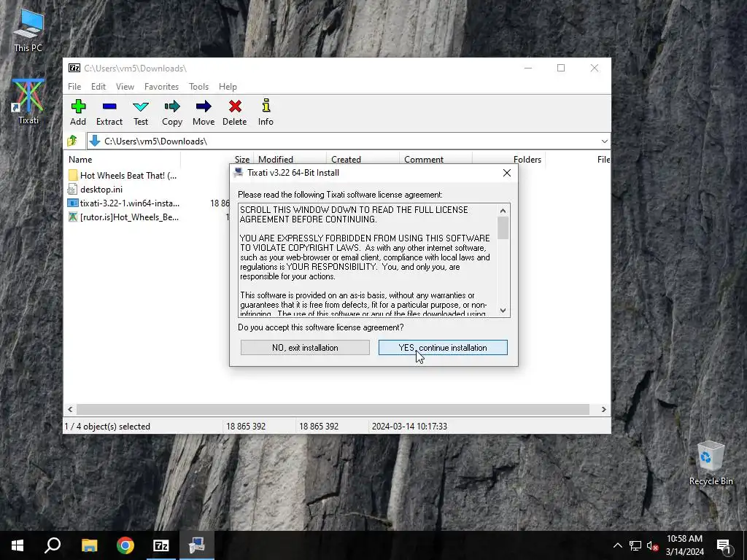Open File Explorer from the taskbar
The width and height of the screenshot is (747, 560).
(x=89, y=545)
